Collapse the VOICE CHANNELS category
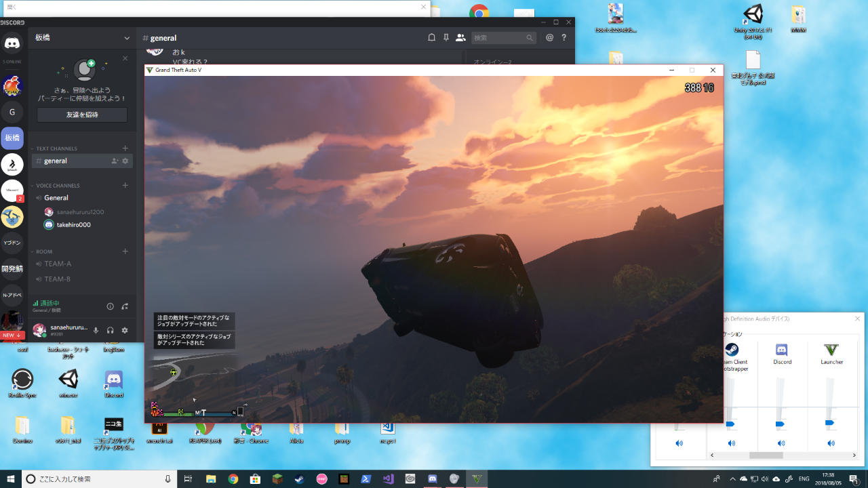Image resolution: width=868 pixels, height=488 pixels. point(58,186)
